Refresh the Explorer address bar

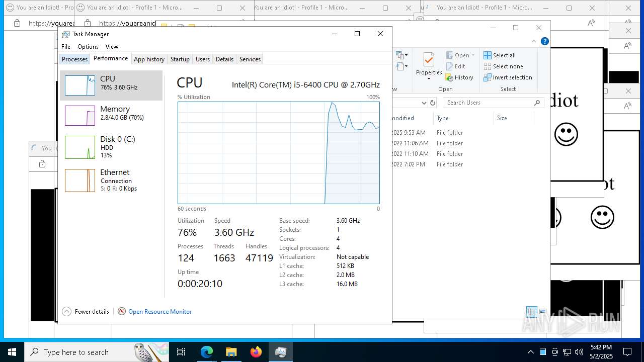click(433, 103)
